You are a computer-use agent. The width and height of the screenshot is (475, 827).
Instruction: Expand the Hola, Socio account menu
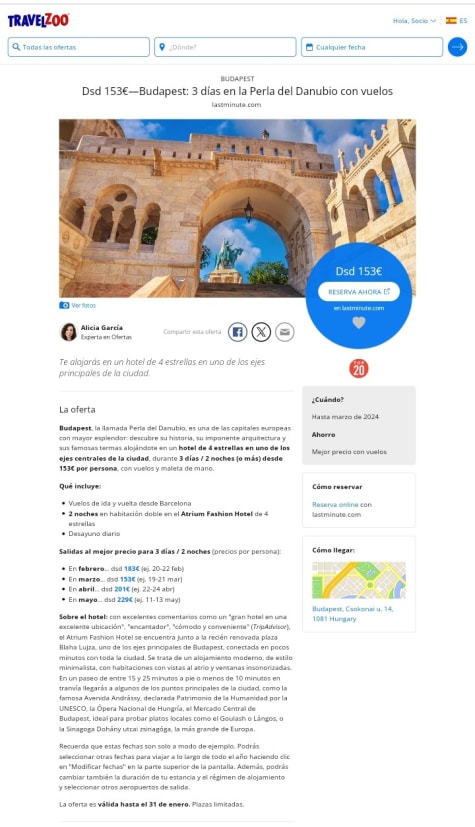[x=414, y=21]
